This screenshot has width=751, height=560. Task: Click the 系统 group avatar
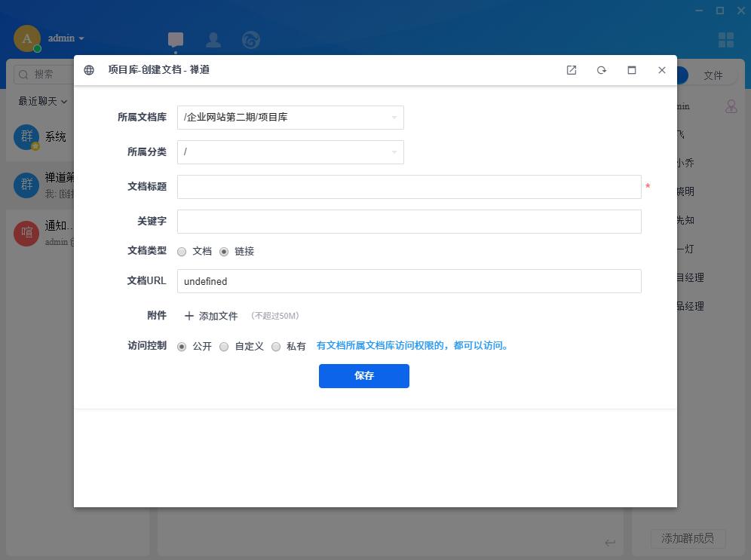[x=26, y=137]
